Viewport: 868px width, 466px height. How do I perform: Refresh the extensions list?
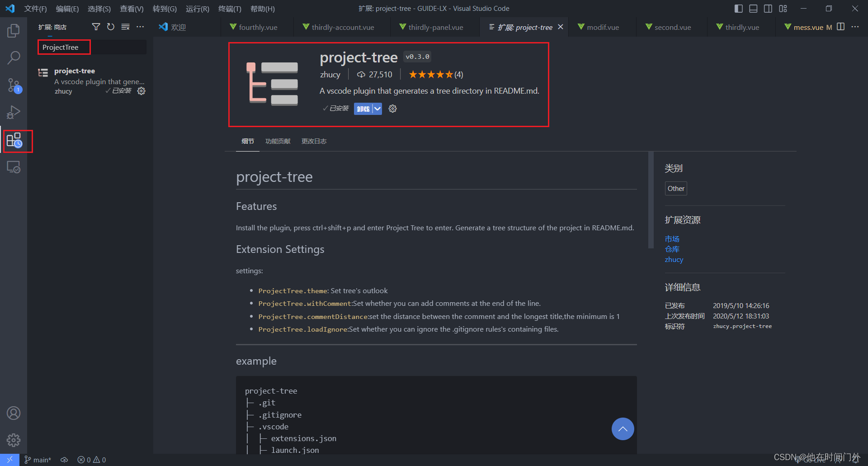pos(111,27)
